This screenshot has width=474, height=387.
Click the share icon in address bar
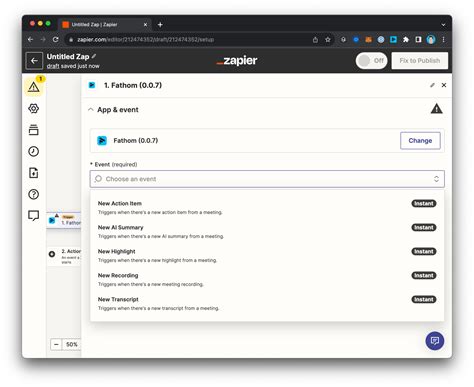[315, 40]
